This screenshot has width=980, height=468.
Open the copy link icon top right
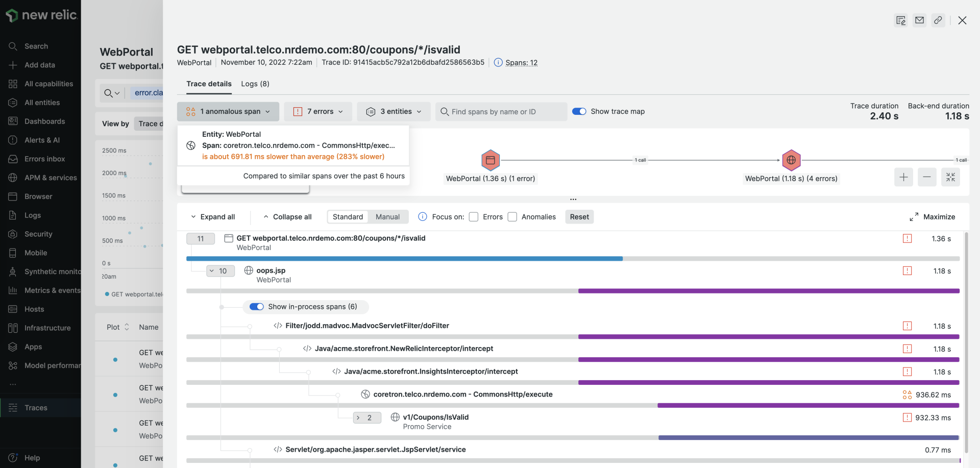[x=939, y=20]
